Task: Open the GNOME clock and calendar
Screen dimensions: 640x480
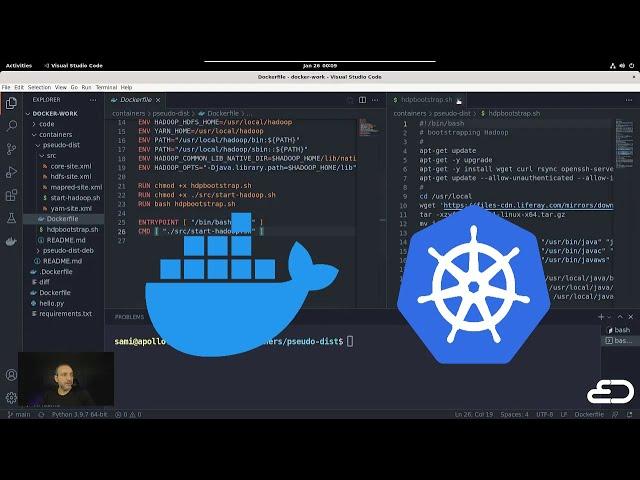Action: [320, 66]
